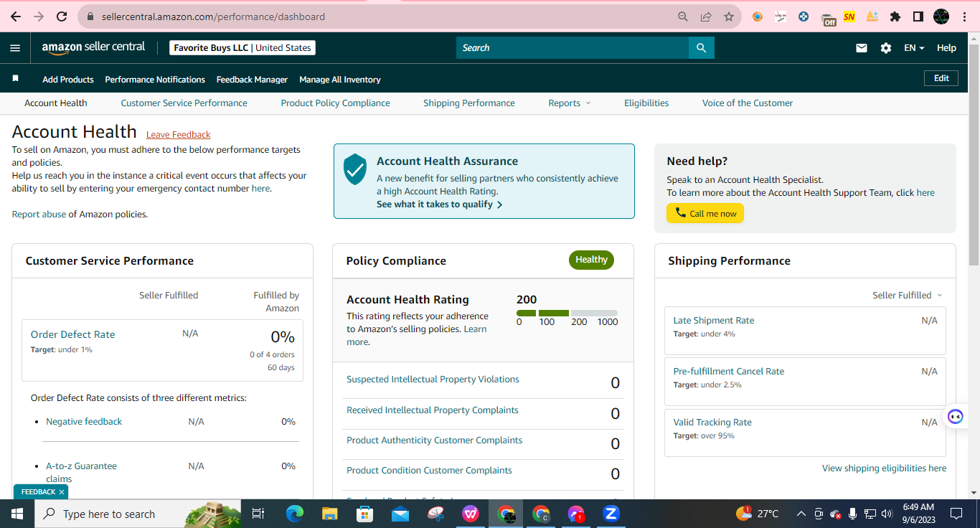
Task: Click the Account Health Rating progress bar
Action: 567,313
